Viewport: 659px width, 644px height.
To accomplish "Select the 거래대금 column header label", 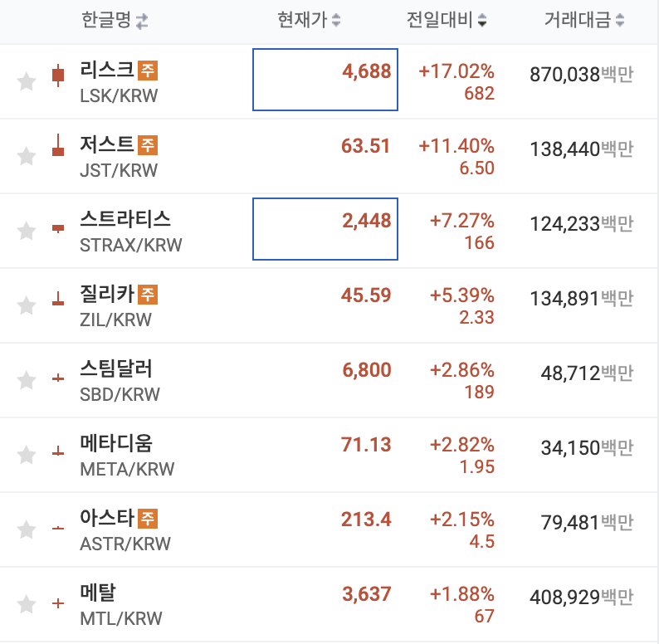I will click(x=578, y=20).
